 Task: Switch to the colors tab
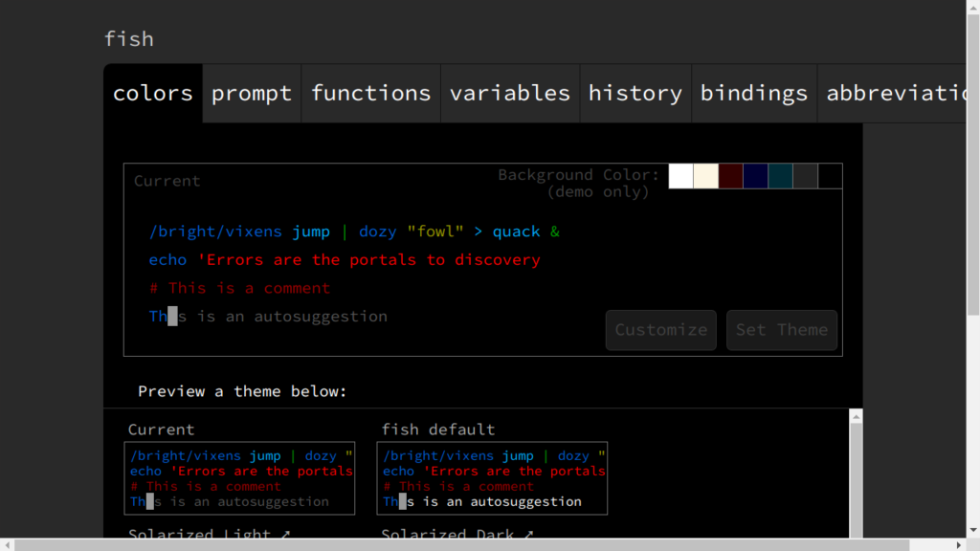(153, 93)
